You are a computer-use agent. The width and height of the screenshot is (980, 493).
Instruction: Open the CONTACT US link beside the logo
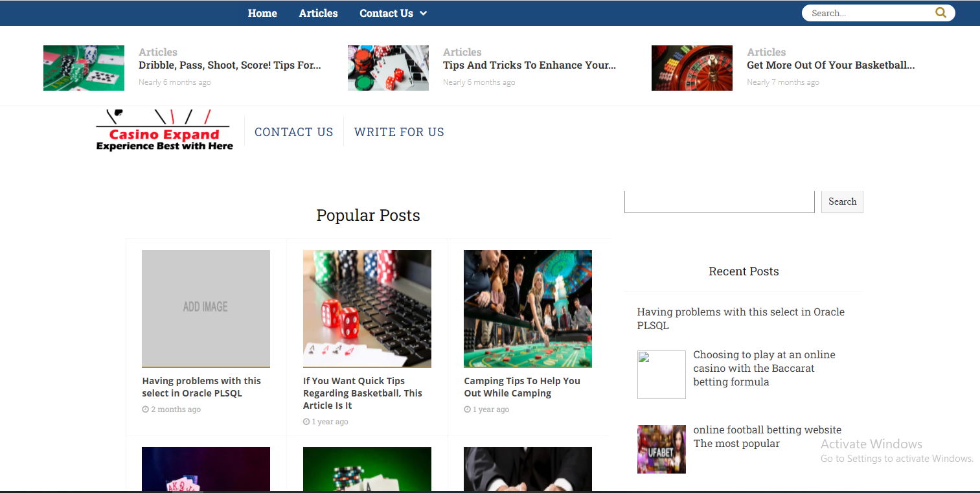[294, 132]
